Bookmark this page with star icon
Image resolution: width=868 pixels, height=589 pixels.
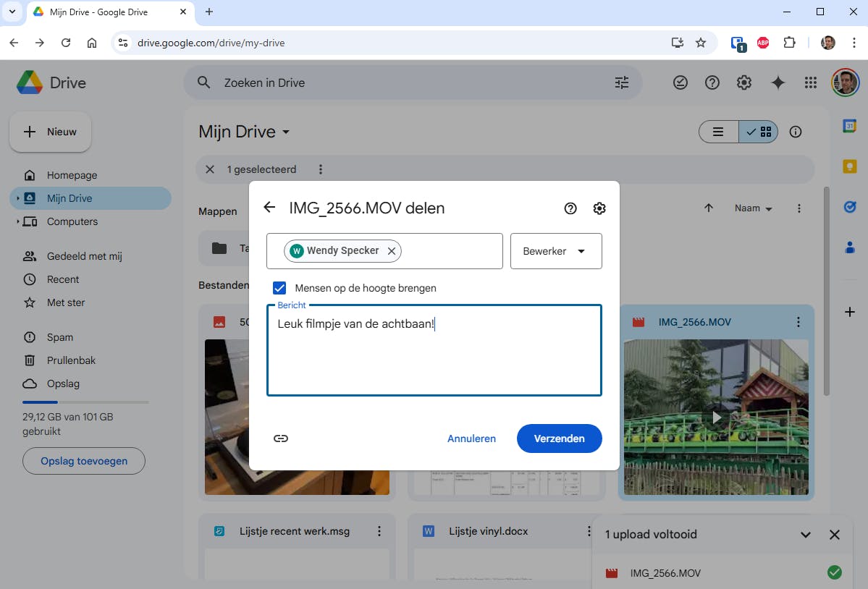pos(701,43)
